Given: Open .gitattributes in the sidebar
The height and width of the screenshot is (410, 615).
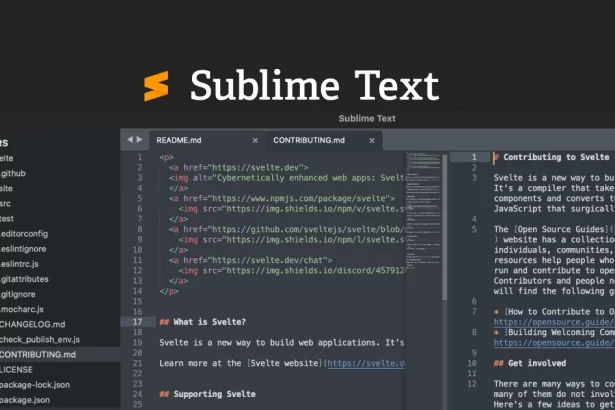Looking at the screenshot, I should point(24,279).
